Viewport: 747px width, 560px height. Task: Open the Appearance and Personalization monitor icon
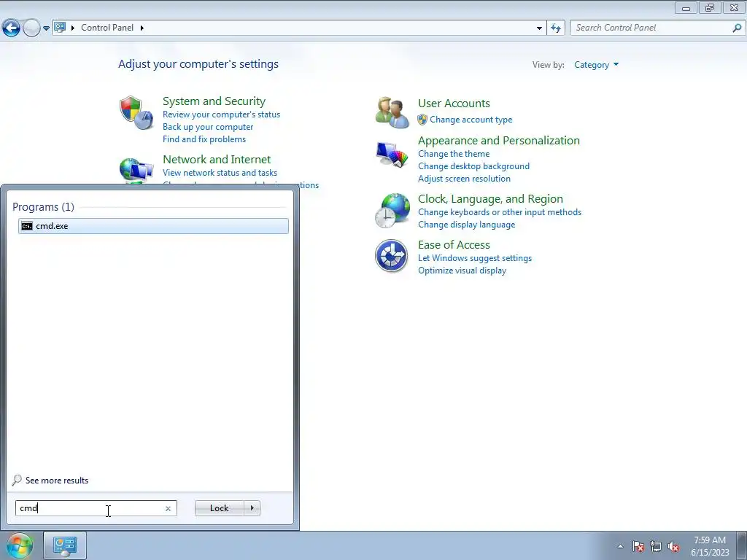(392, 155)
